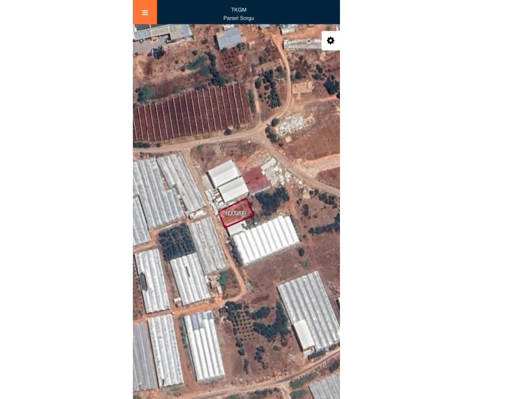Open map settings via gear icon
532x399 pixels.
tap(331, 41)
